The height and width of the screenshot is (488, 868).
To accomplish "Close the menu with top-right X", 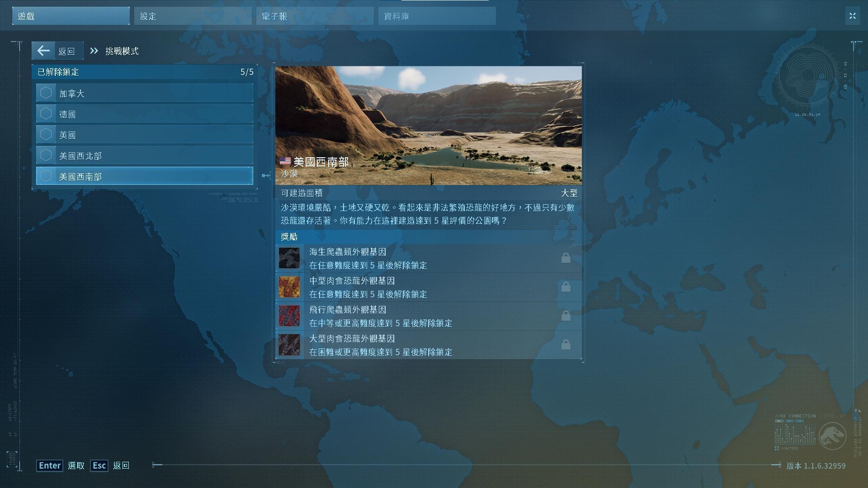I will (x=852, y=16).
